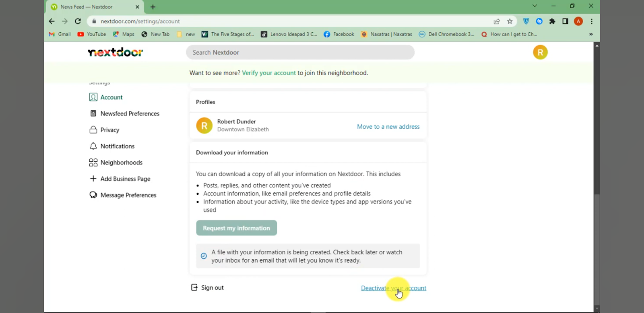Screen dimensions: 644x313
Task: Open Message Preferences
Action: point(123,195)
